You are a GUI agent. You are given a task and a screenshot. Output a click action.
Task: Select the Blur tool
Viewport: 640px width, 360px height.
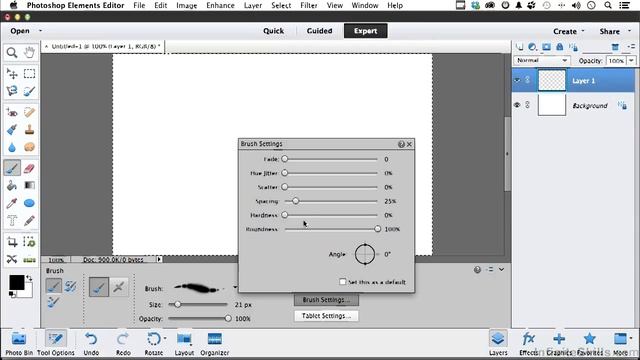point(12,147)
